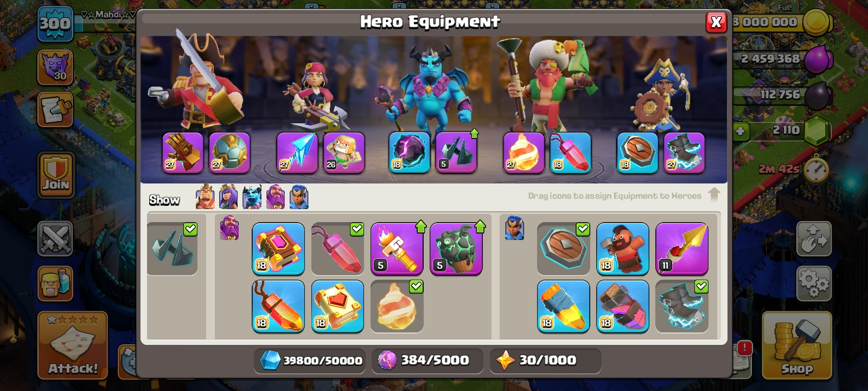868x391 pixels.
Task: Open the Shop button
Action: tap(797, 345)
